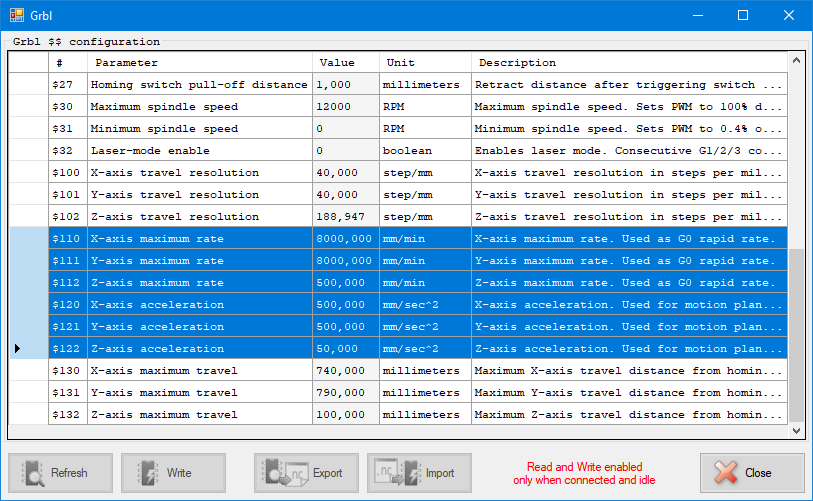
Task: Click the value 1,000 for $27
Action: (x=346, y=85)
